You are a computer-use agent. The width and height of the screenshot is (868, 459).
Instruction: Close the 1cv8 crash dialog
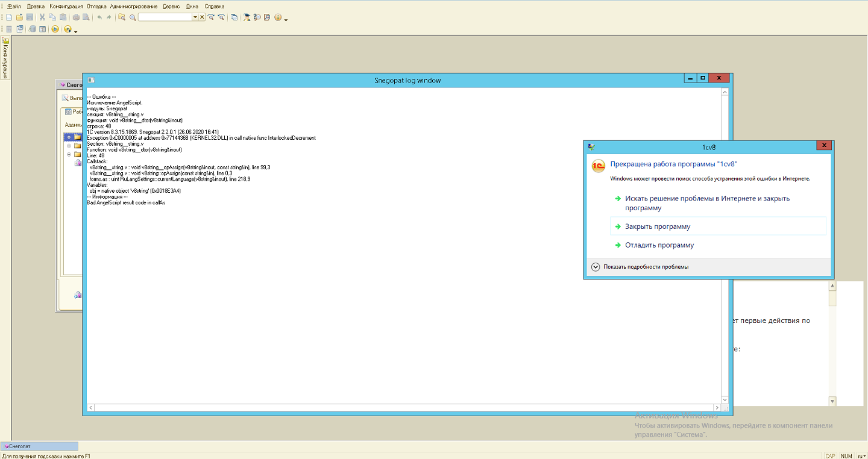pos(824,146)
